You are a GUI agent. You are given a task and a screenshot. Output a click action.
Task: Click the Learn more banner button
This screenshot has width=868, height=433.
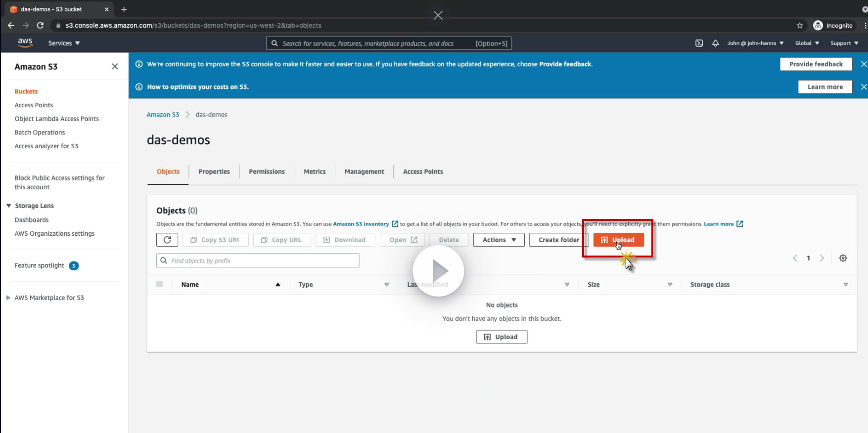click(x=825, y=87)
